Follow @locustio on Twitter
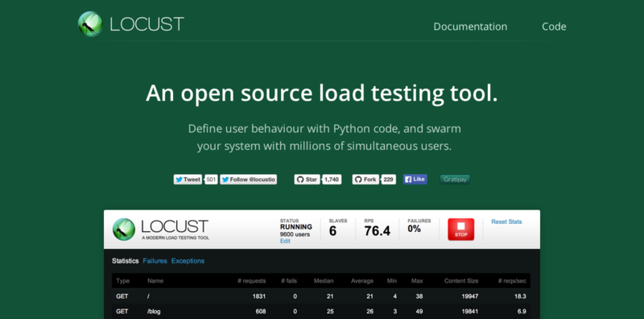The height and width of the screenshot is (319, 644). 249,180
